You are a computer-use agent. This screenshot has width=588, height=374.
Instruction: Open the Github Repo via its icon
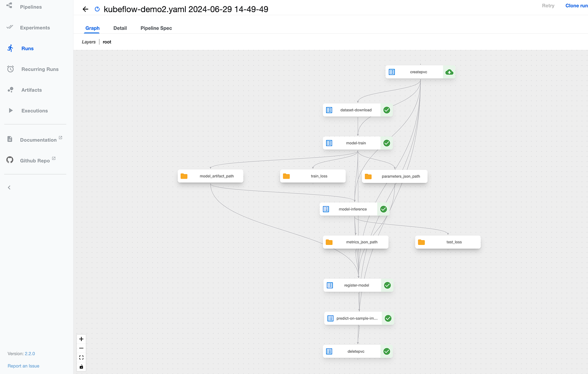click(10, 160)
